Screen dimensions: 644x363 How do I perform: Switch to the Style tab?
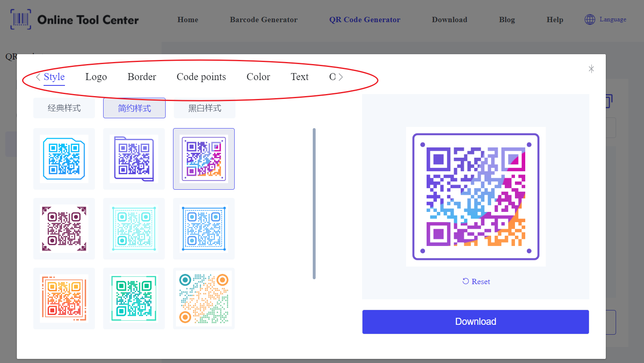point(54,77)
